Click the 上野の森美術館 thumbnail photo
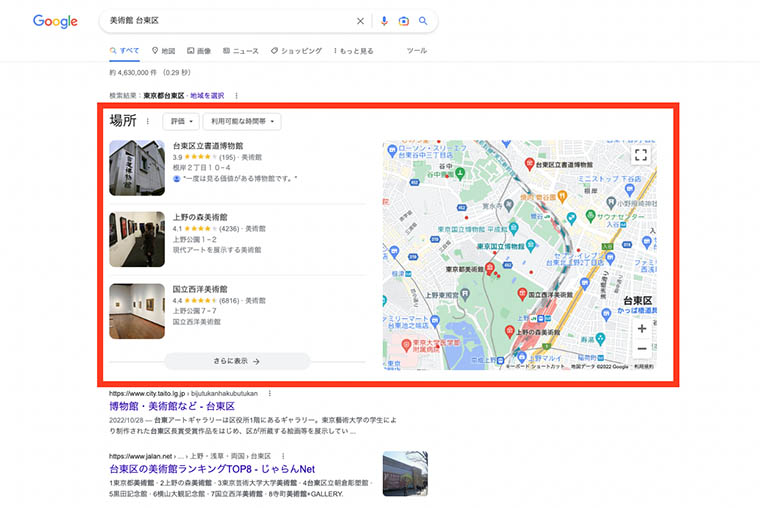This screenshot has height=508, width=760. pyautogui.click(x=137, y=239)
